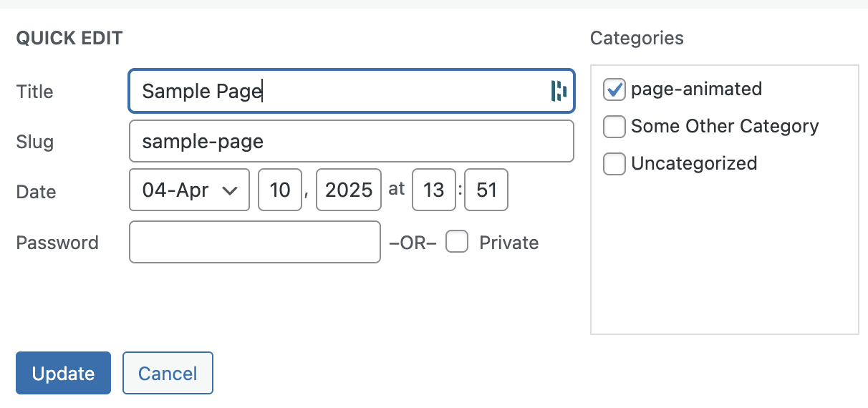Viewport: 868px width, 408px height.
Task: Click the Date row label
Action: (36, 192)
